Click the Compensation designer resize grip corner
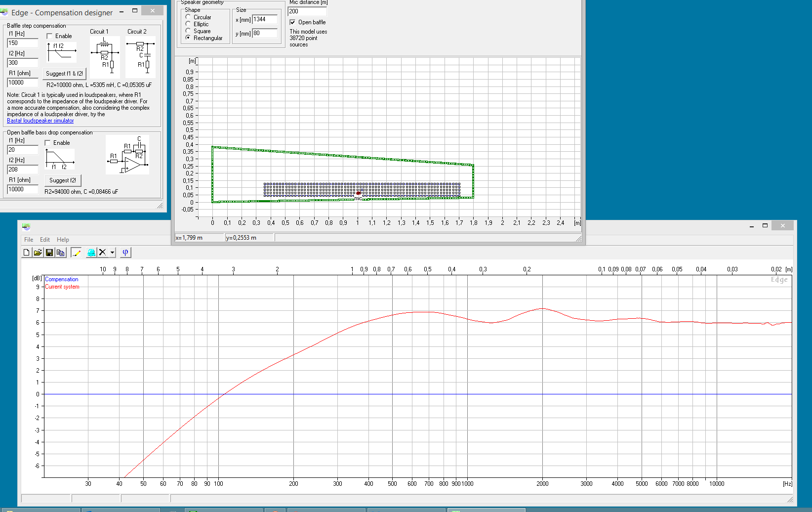 [160, 206]
